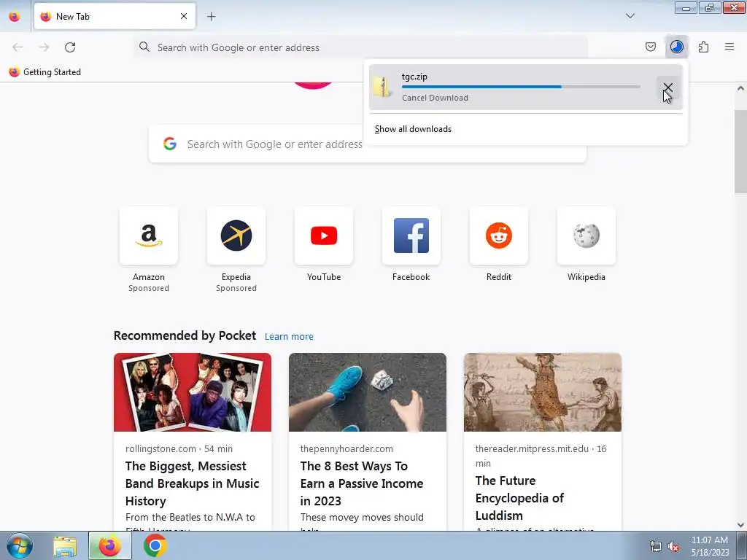Click headline Biggest, Messiest Band Breakups
Image resolution: width=747 pixels, height=560 pixels.
tap(193, 483)
